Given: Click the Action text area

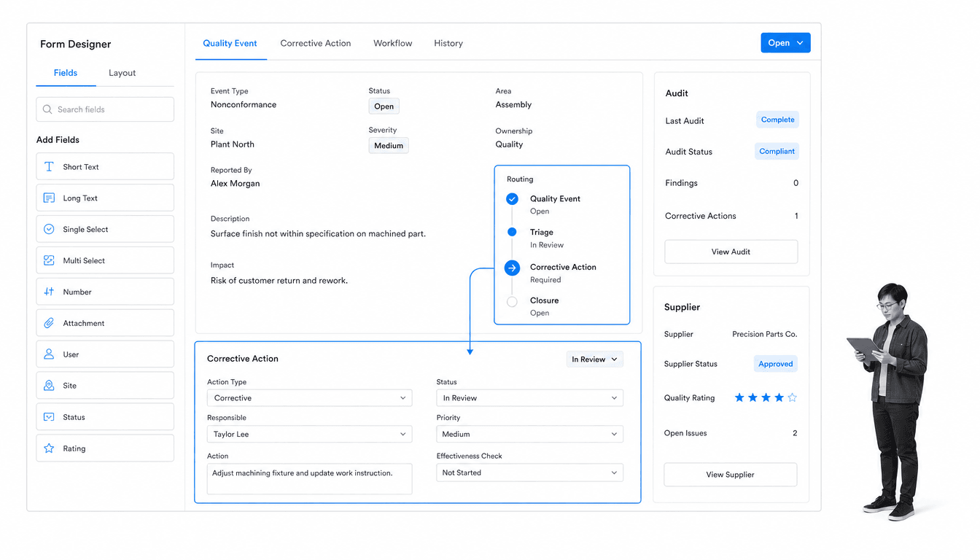Looking at the screenshot, I should pos(310,479).
